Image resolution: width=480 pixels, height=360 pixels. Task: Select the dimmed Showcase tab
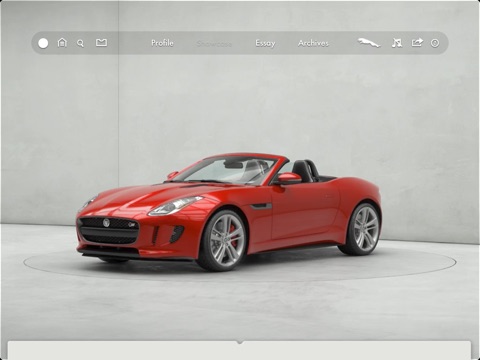click(214, 44)
